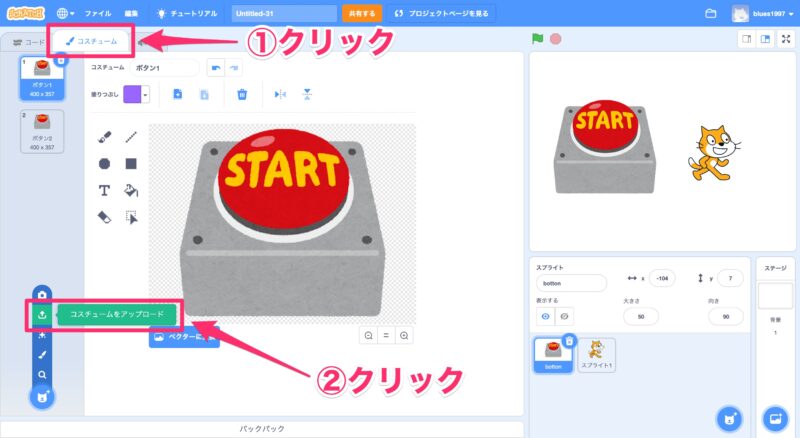Choose the eraser tool
The height and width of the screenshot is (438, 800).
tap(104, 216)
